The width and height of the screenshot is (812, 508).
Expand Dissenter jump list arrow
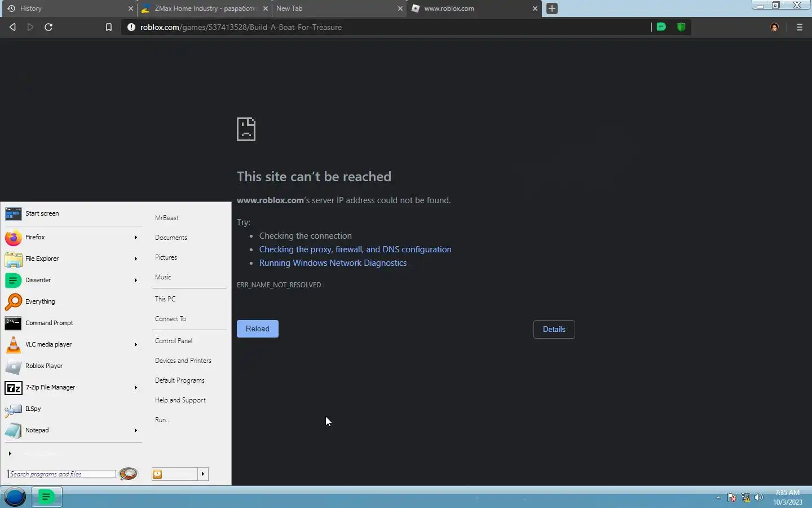[x=135, y=280]
